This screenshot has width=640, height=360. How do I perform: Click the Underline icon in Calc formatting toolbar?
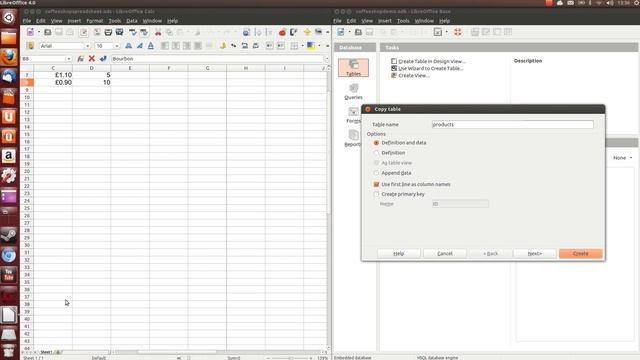[x=151, y=46]
